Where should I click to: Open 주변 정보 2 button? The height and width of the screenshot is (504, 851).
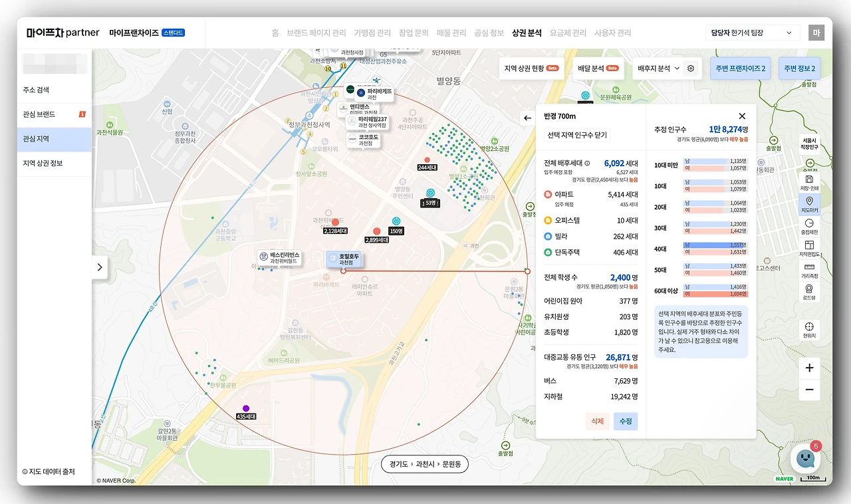pyautogui.click(x=800, y=68)
